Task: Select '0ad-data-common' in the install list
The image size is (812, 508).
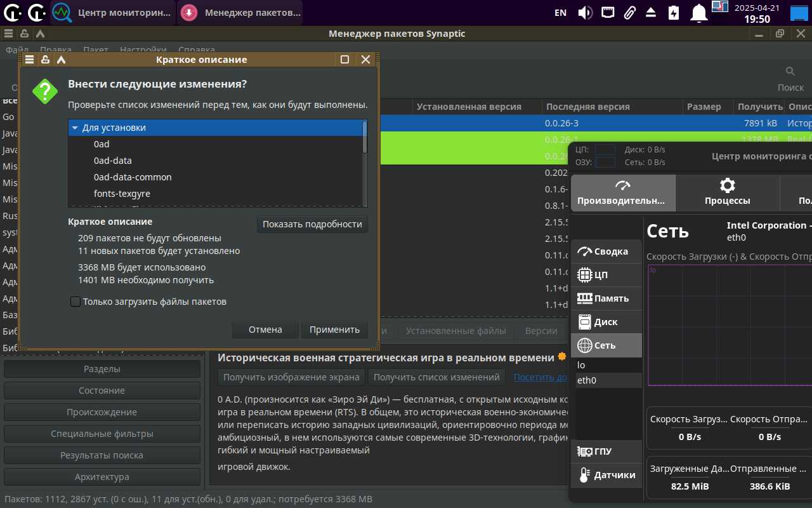Action: (x=133, y=177)
